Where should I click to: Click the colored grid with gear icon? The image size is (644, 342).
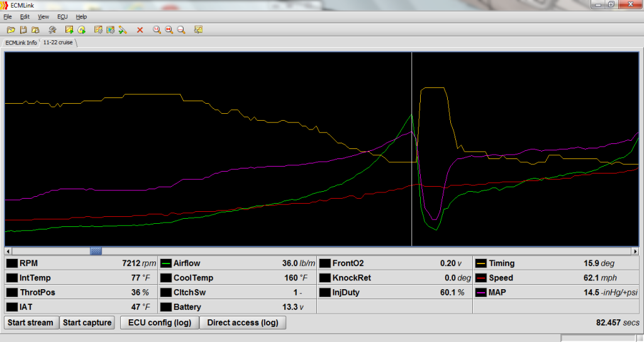tap(111, 30)
